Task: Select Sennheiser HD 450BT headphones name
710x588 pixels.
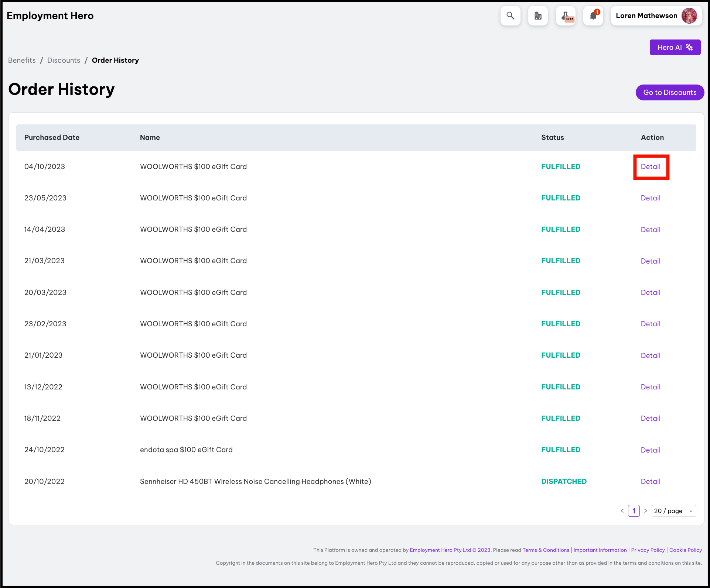Action: (256, 481)
